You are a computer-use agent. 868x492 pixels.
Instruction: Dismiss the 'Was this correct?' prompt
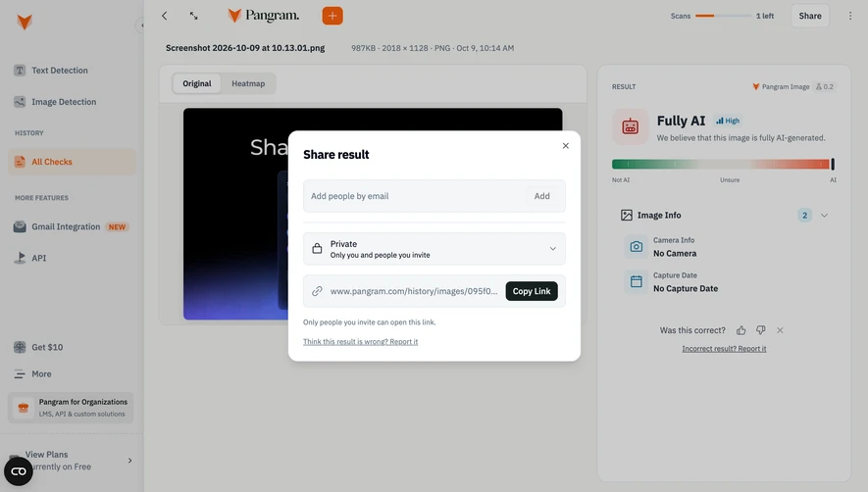point(780,330)
